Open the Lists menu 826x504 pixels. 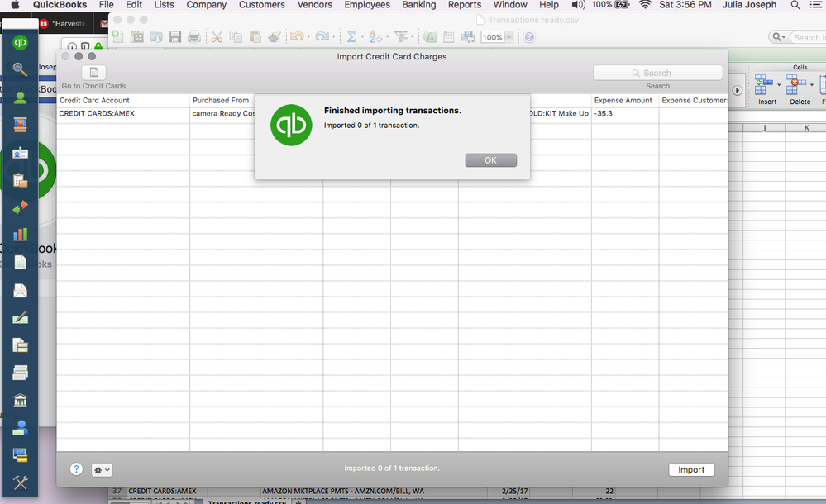pos(164,5)
